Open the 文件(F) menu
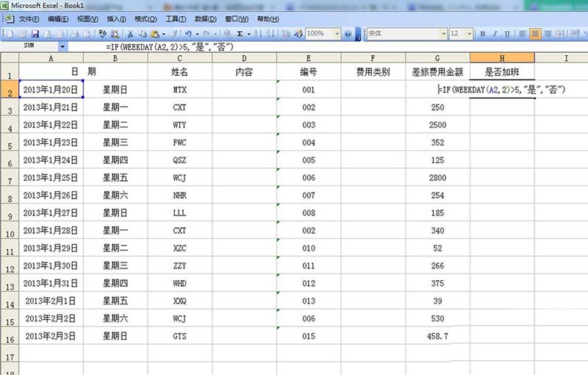The image size is (588, 375). click(x=29, y=19)
